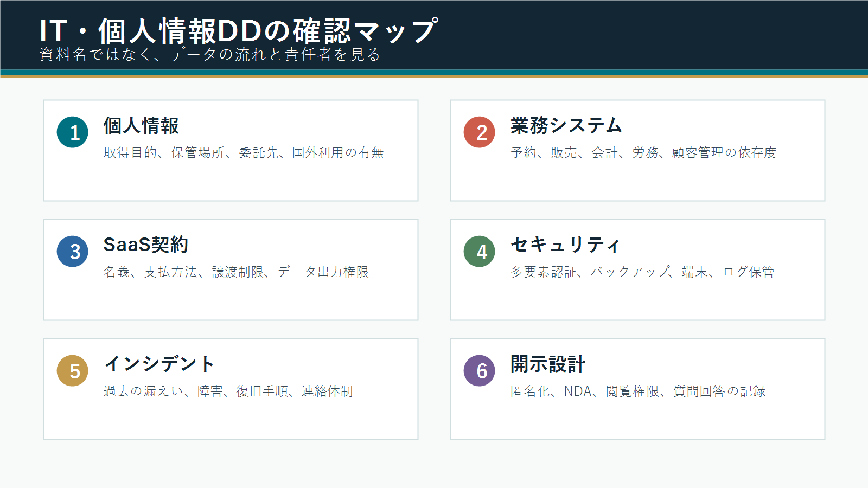Viewport: 868px width, 488px height.
Task: Select text 取得目的、保管場所、委託先、国外利用の有無
Action: 244,153
